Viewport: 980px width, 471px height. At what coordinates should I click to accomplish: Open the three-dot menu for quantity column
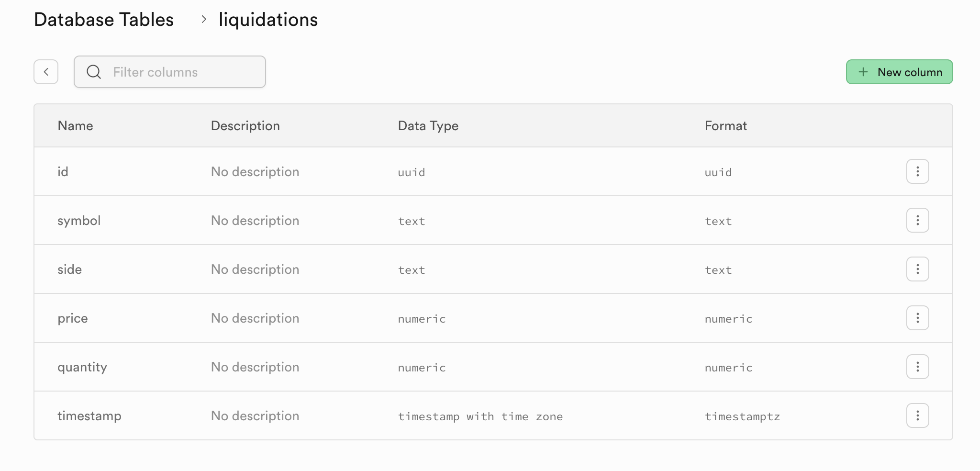click(917, 367)
